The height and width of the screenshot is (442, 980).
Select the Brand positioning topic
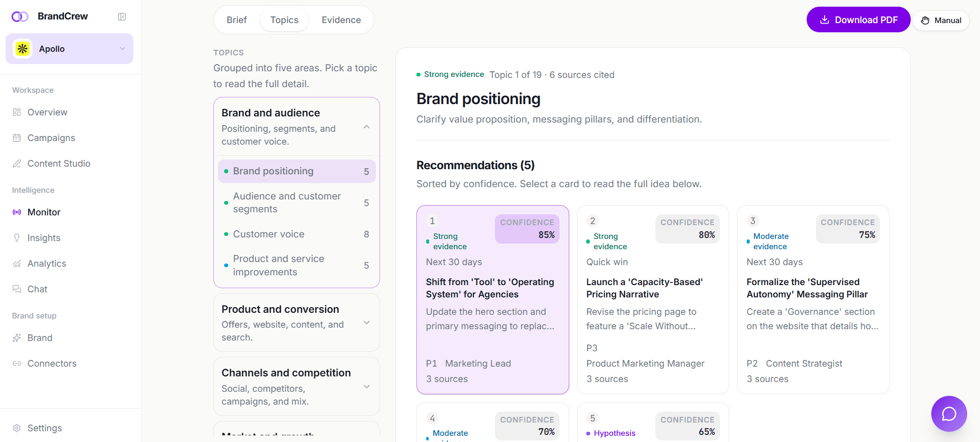[x=296, y=171]
